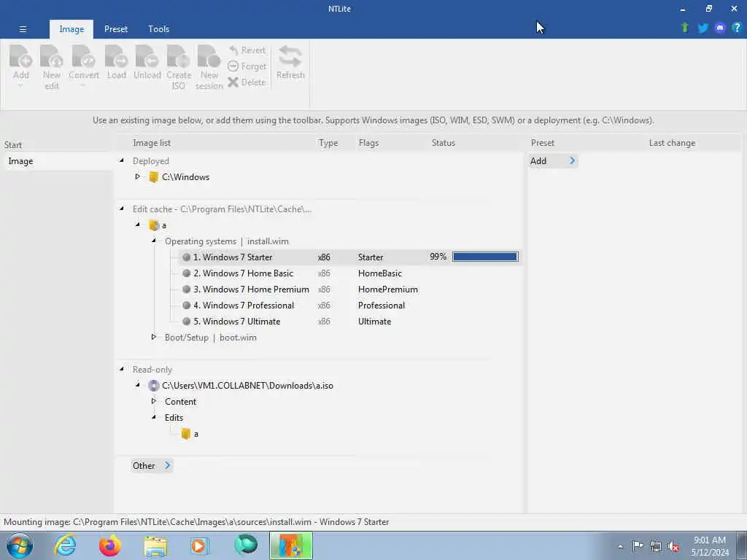Image resolution: width=747 pixels, height=560 pixels.
Task: Click the Load image toolbar icon
Action: 116,55
